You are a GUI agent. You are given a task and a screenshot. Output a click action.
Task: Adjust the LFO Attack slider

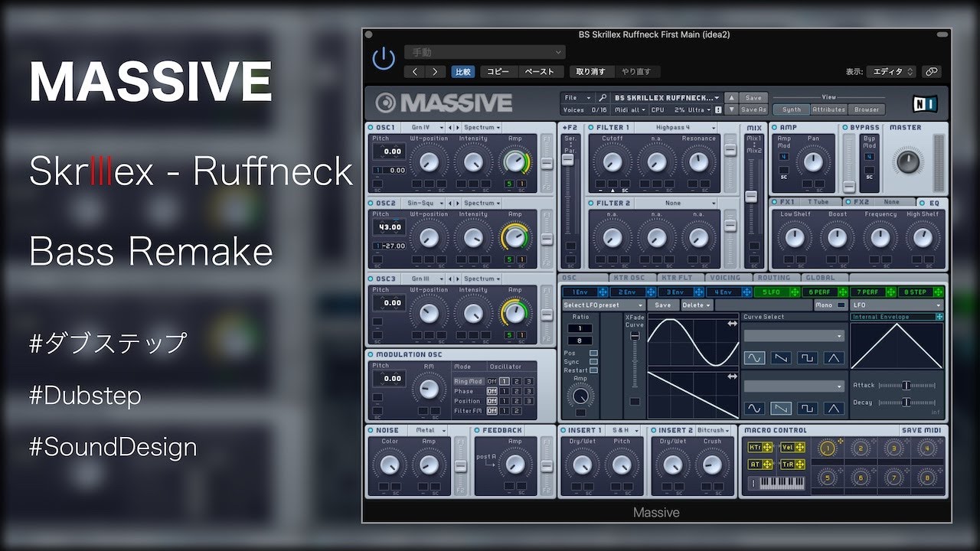pos(907,386)
